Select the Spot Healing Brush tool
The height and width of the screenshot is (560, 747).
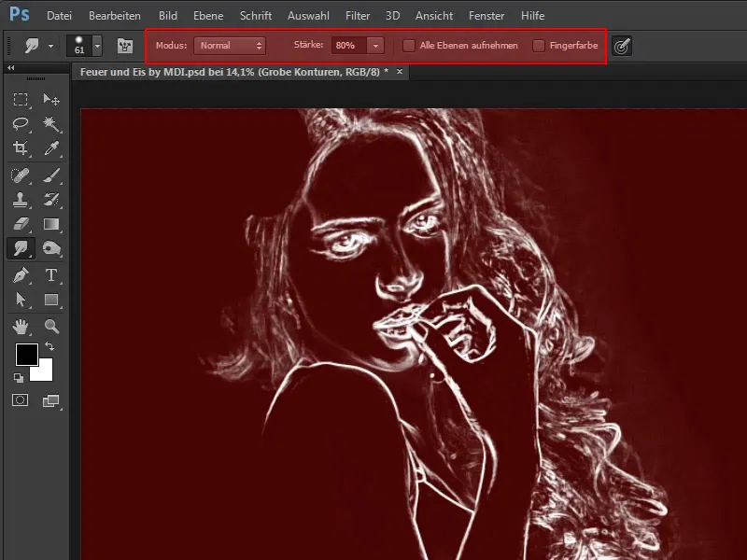pyautogui.click(x=20, y=175)
